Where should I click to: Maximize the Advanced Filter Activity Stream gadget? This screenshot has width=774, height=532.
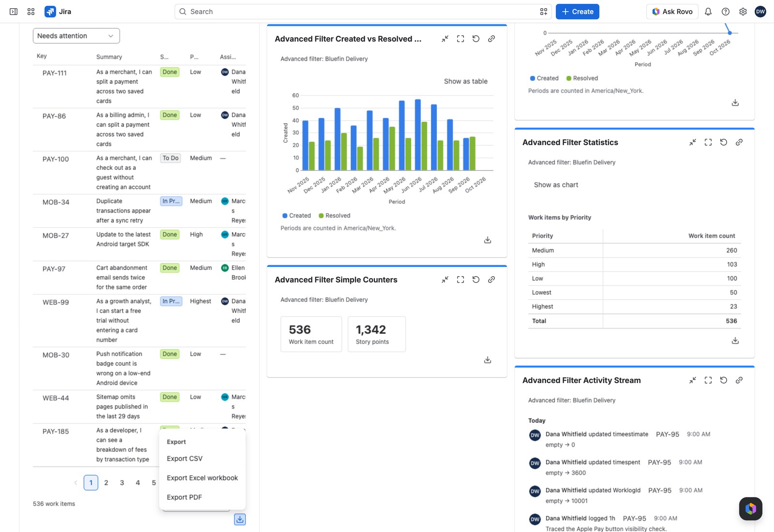tap(708, 380)
